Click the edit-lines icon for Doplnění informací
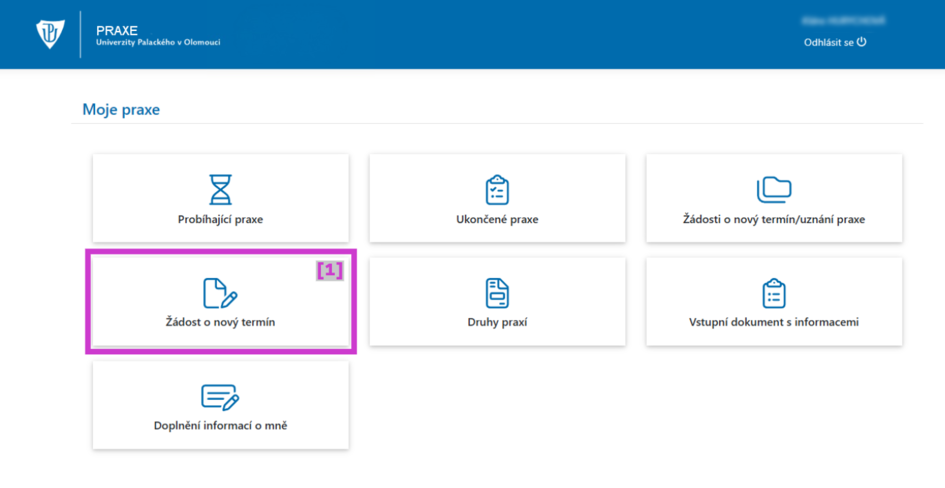 [x=220, y=397]
